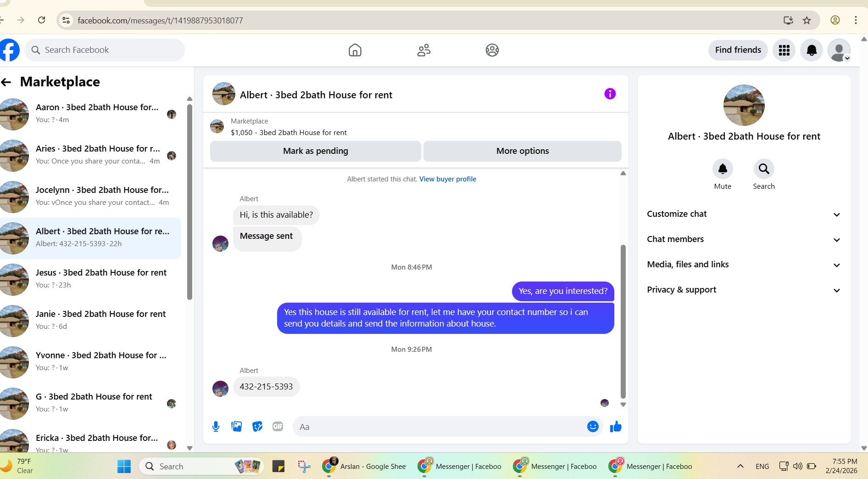Viewport: 868px width, 479px height.
Task: Open the Groups icon in top navigation
Action: (492, 50)
